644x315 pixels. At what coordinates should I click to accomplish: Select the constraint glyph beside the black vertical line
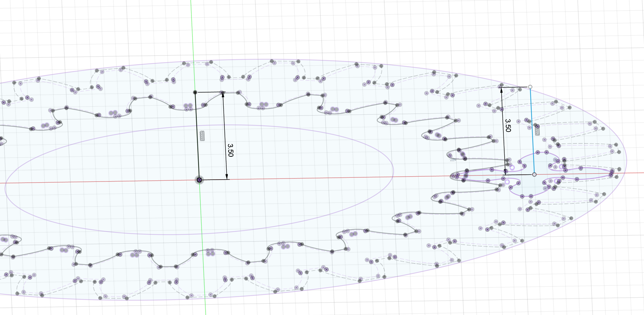pos(202,136)
